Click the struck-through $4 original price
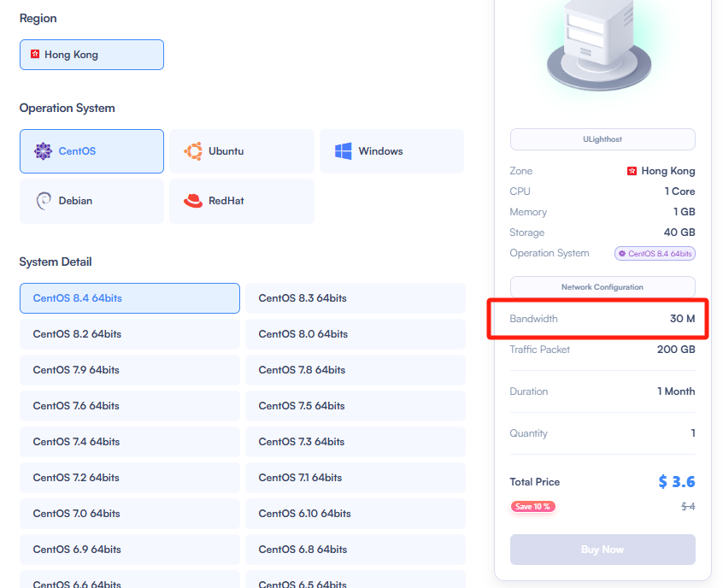Image resolution: width=723 pixels, height=588 pixels. [689, 507]
